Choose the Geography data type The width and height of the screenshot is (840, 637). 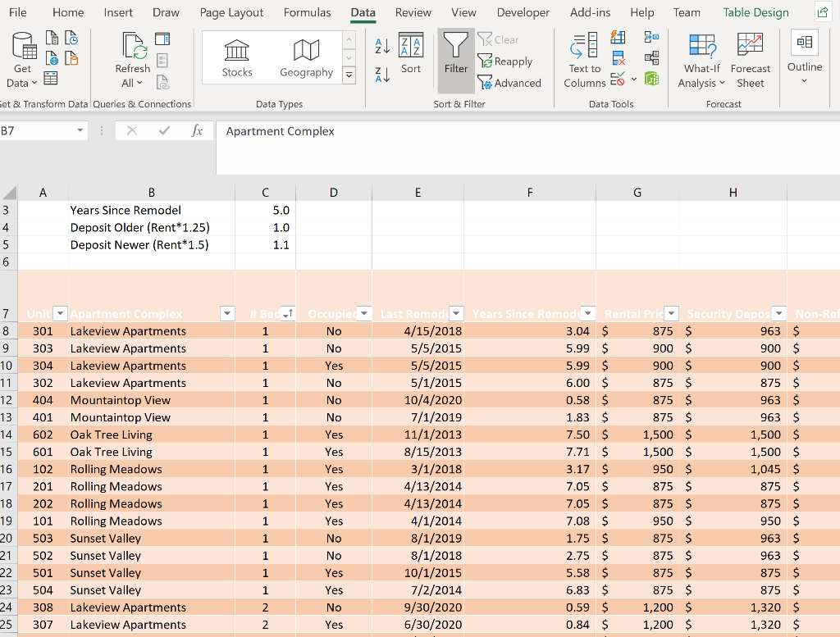point(306,57)
